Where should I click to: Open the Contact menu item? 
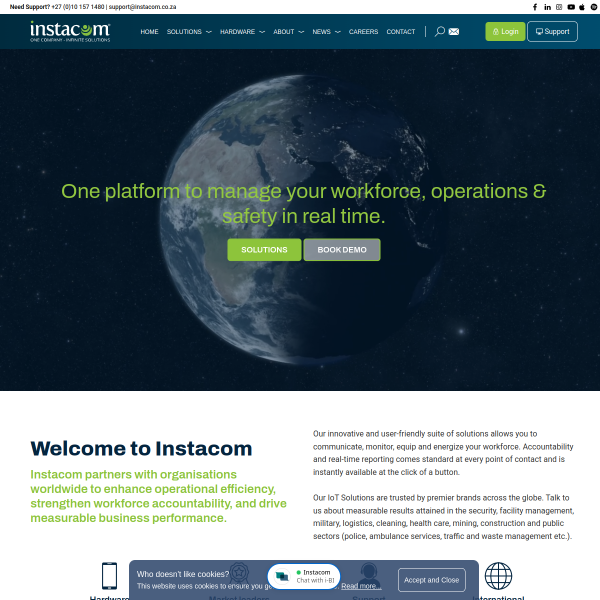coord(401,32)
